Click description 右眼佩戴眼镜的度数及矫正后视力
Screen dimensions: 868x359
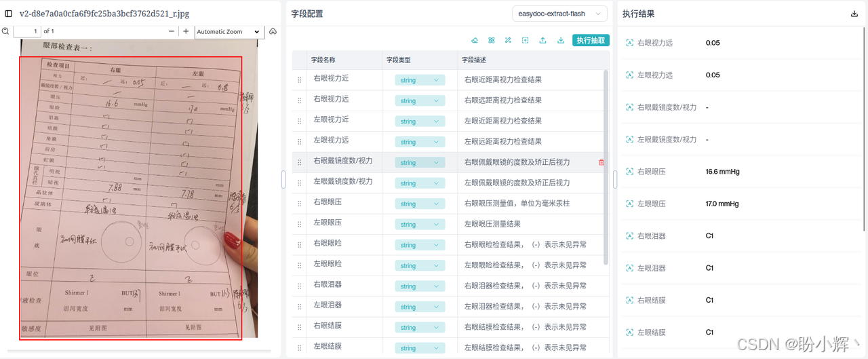pyautogui.click(x=517, y=162)
